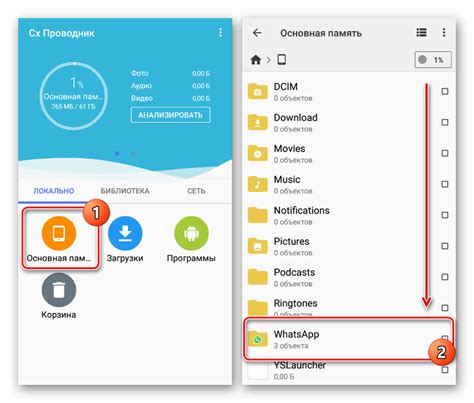474x403 pixels.
Task: Open the Корзина trash icon
Action: coord(59,290)
